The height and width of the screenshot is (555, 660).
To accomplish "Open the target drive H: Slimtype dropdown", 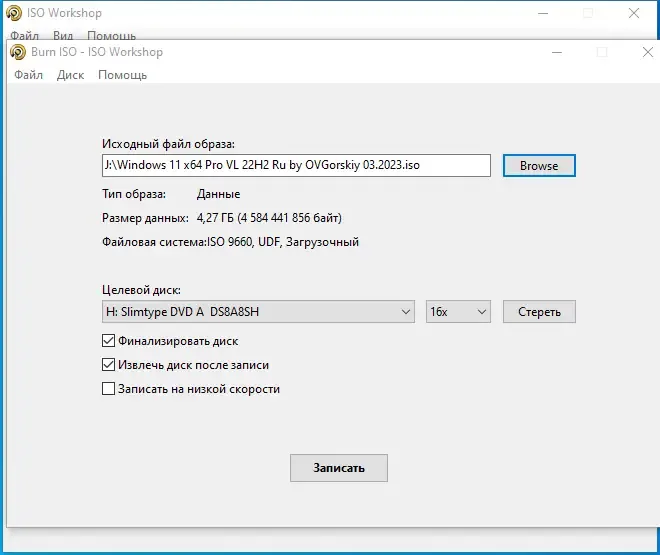I will (258, 312).
